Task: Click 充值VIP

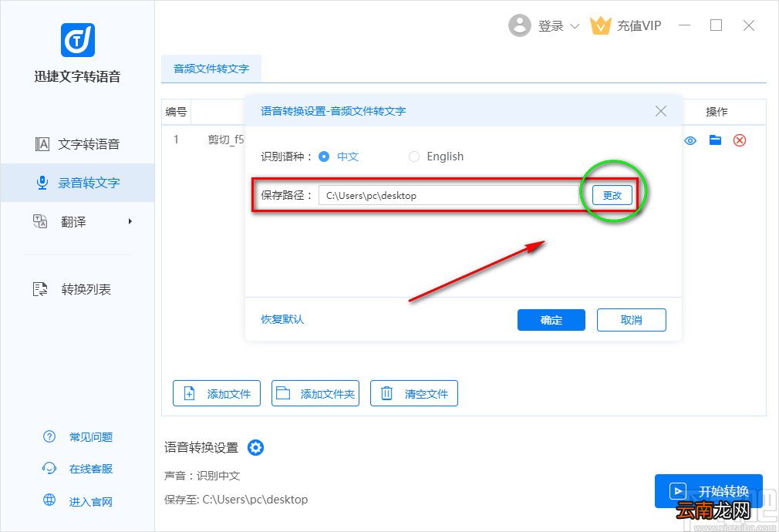Action: coord(639,26)
